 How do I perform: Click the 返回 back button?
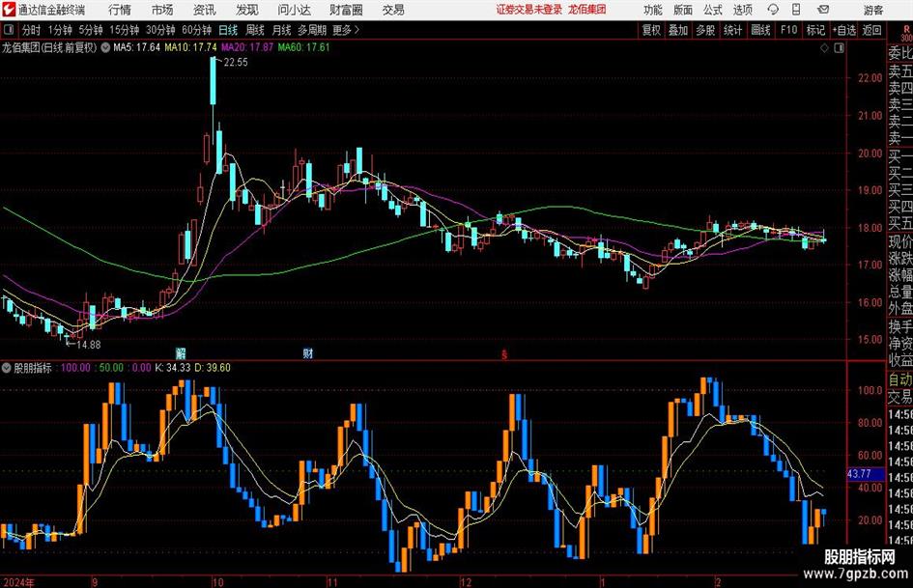[x=871, y=30]
